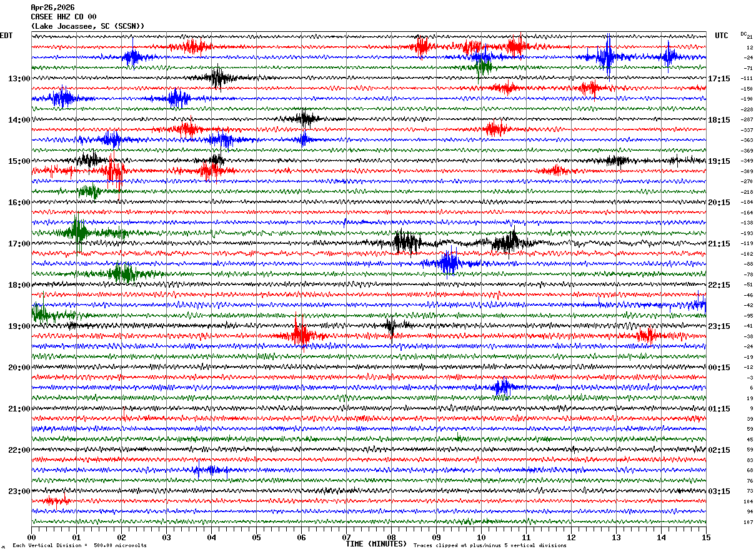Click the "16:00" EDT time label
The width and height of the screenshot is (756, 554).
(19, 203)
